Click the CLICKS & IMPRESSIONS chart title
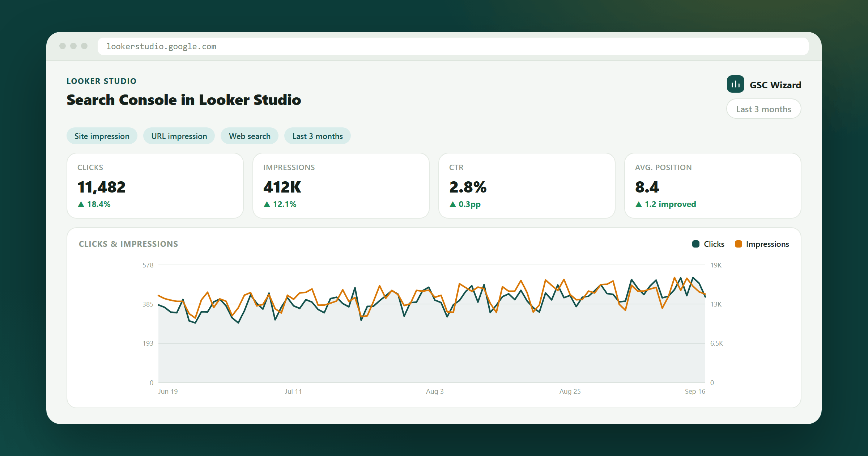 (128, 244)
